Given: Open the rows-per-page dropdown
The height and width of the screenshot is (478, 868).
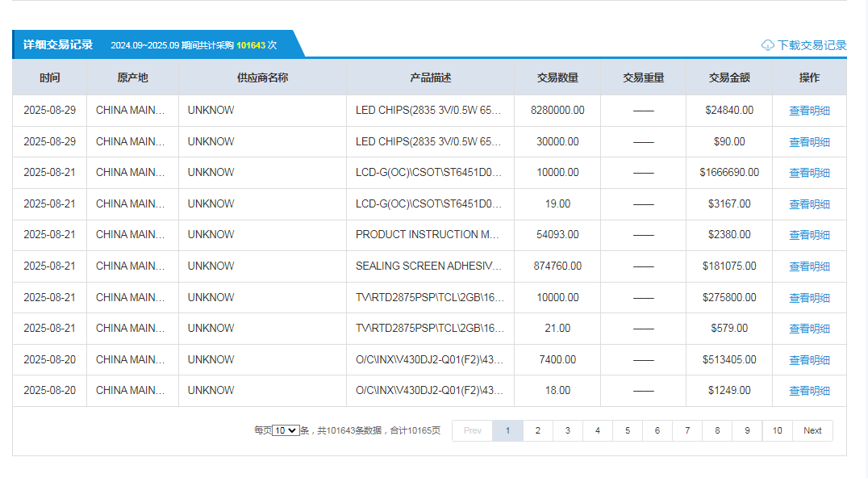Looking at the screenshot, I should (286, 431).
